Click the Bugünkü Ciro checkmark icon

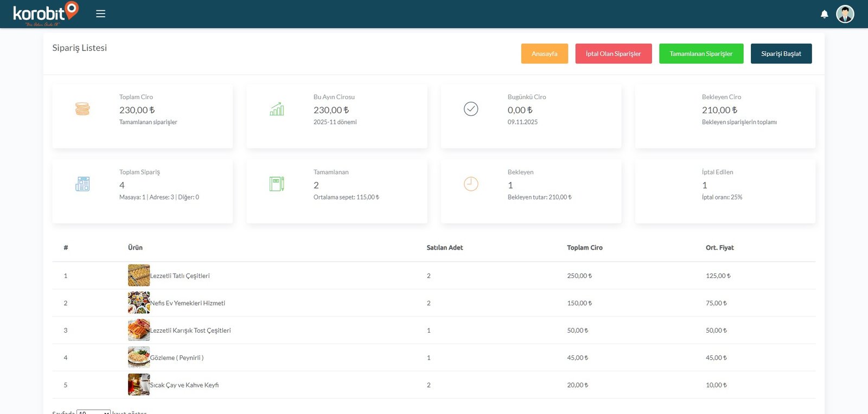click(x=471, y=109)
